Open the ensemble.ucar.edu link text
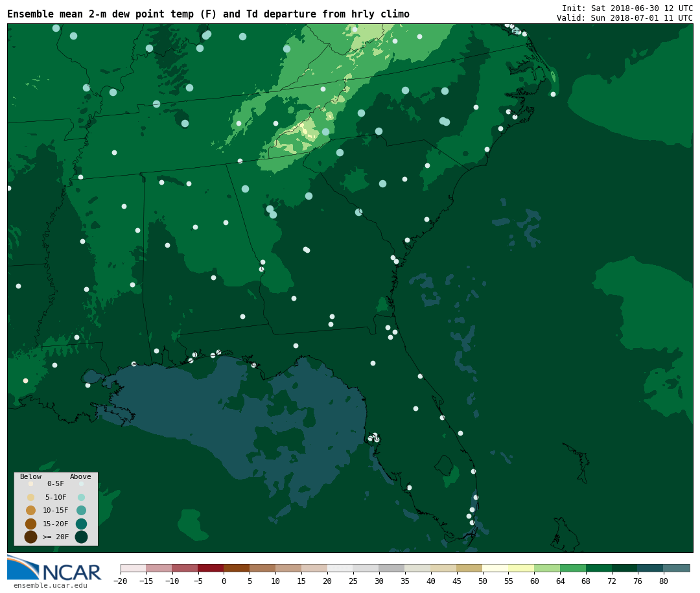This screenshot has width=700, height=593. (x=51, y=585)
